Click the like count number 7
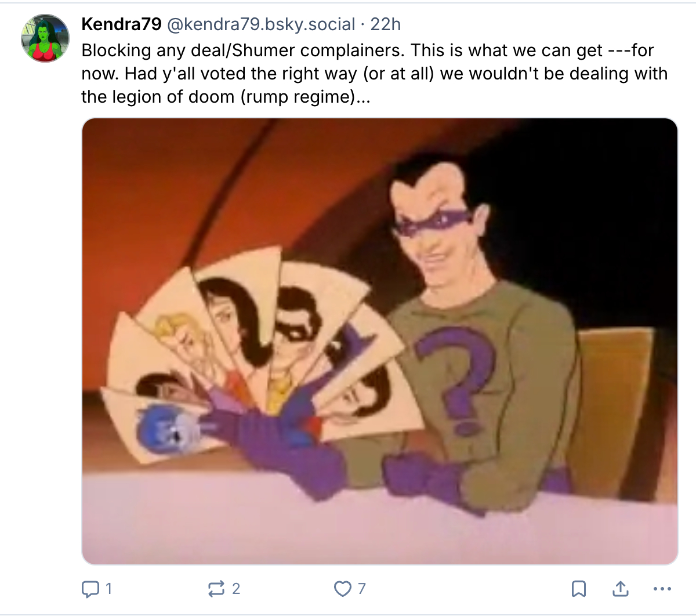Image resolution: width=696 pixels, height=616 pixels. coord(361,589)
